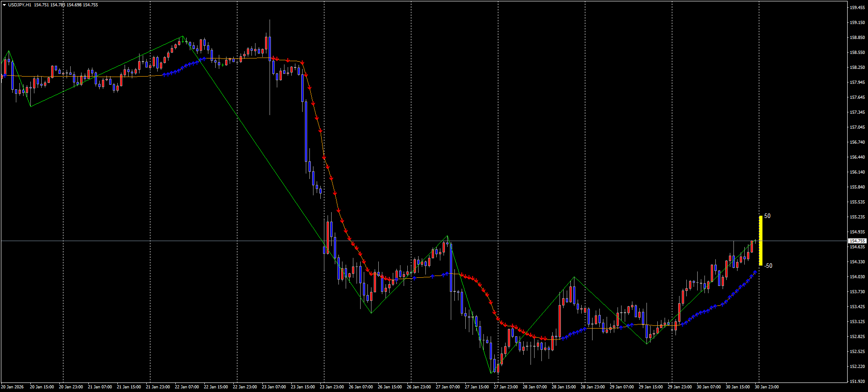Click the 156.140 price axis label
This screenshot has height=392, width=868.
(x=856, y=172)
